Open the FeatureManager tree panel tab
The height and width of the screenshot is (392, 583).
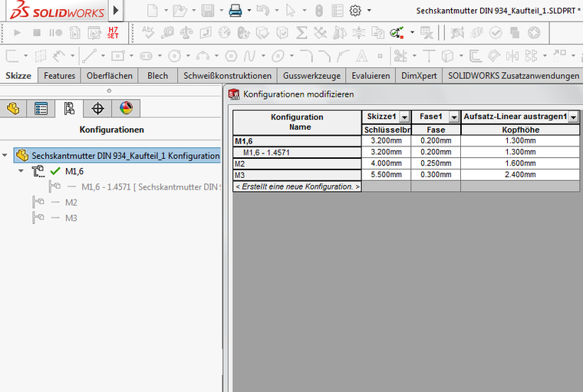[13, 109]
